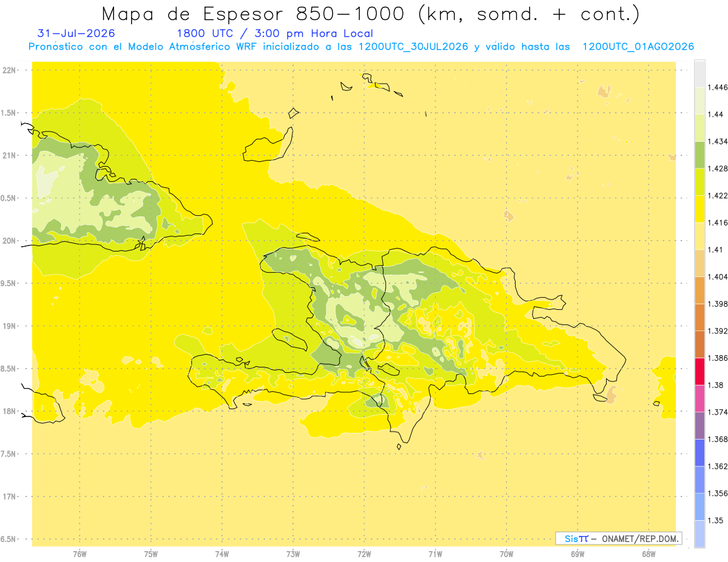Viewport: 728px width, 562px height.
Task: Click the "19N" latitude label
Action: coord(9,326)
